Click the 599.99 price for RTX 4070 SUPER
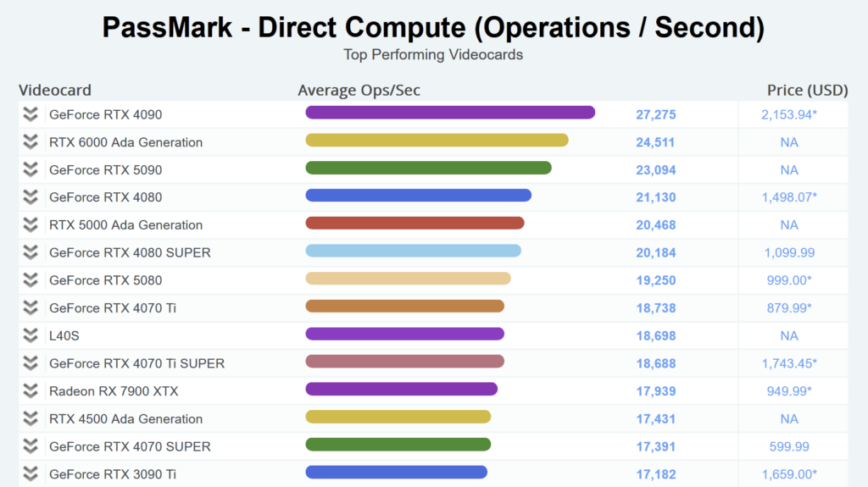868x487 pixels. (788, 446)
